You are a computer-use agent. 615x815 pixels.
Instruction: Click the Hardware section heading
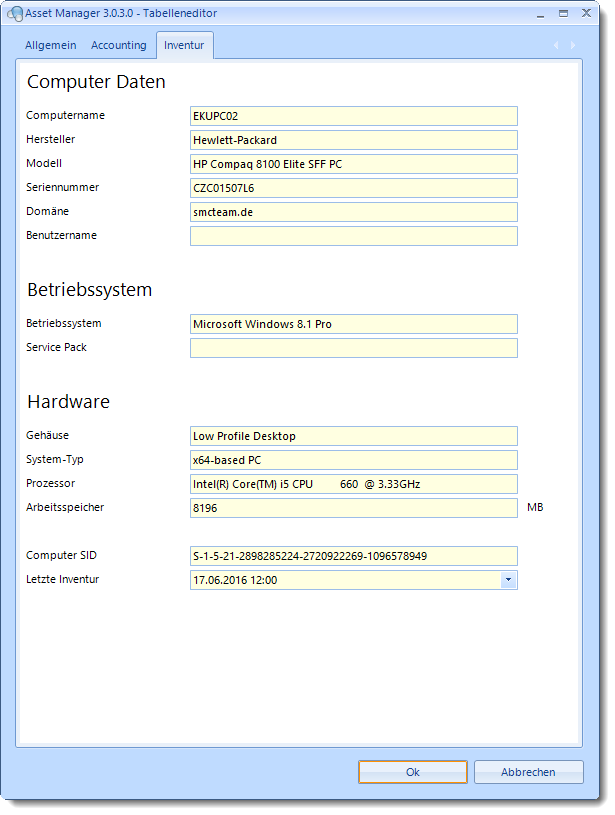69,402
